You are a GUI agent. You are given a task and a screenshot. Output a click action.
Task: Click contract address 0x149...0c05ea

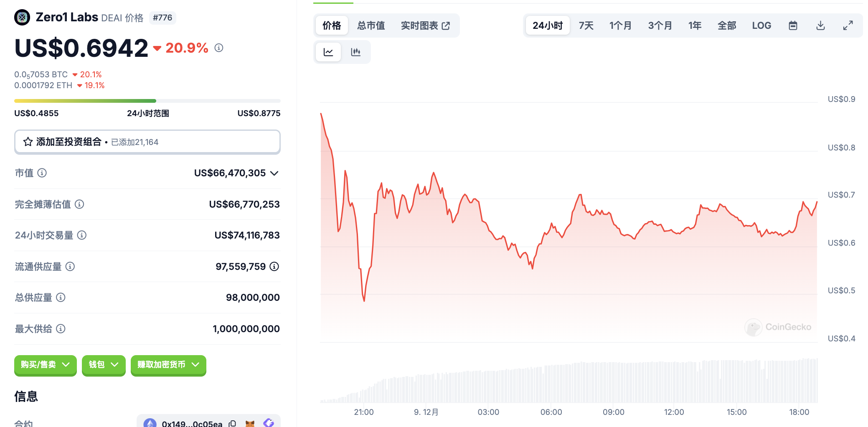pyautogui.click(x=192, y=423)
